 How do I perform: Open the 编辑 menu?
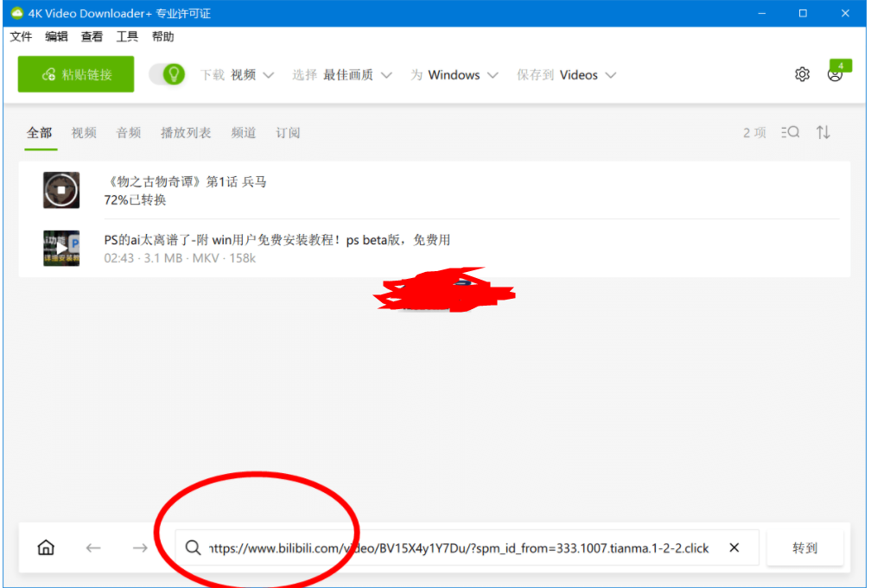click(x=56, y=36)
